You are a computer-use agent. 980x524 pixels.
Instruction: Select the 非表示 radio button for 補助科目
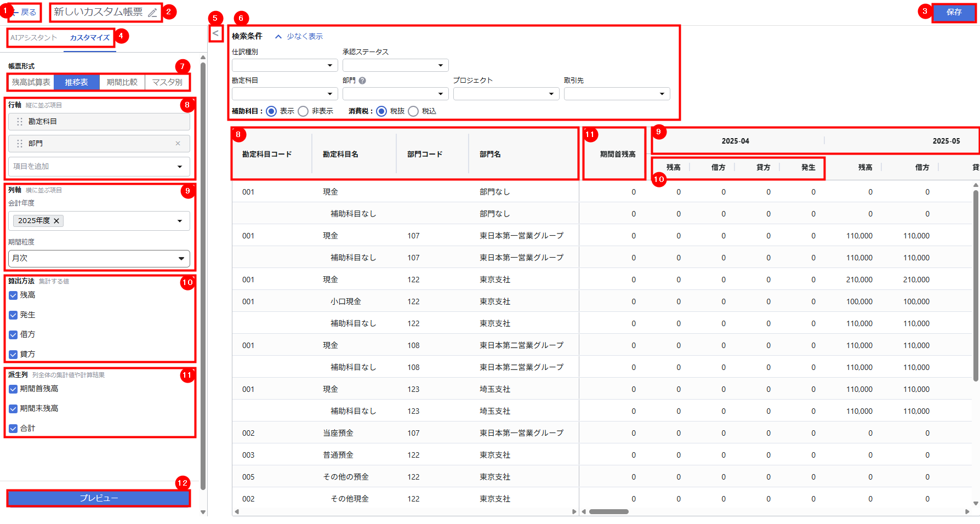pos(303,111)
